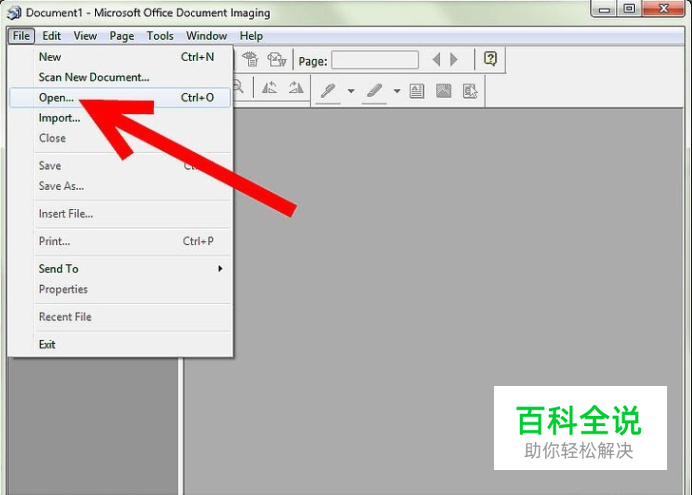Click the Recognize Text Using OCR icon
Viewport: 692px width, 495px height.
point(251,59)
